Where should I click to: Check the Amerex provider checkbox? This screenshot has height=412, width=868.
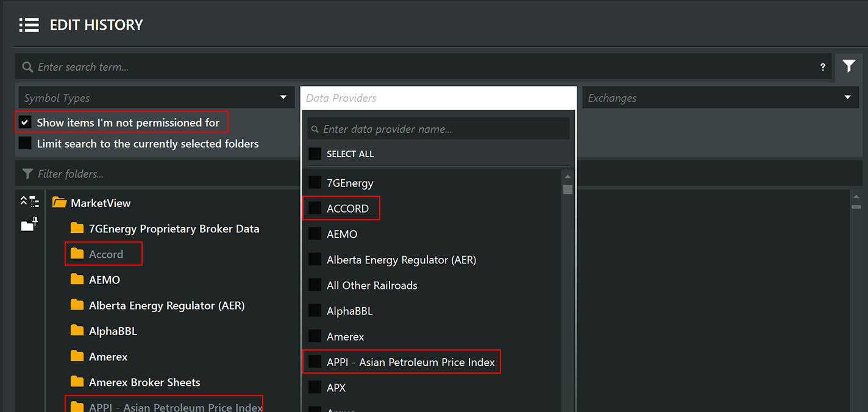315,336
